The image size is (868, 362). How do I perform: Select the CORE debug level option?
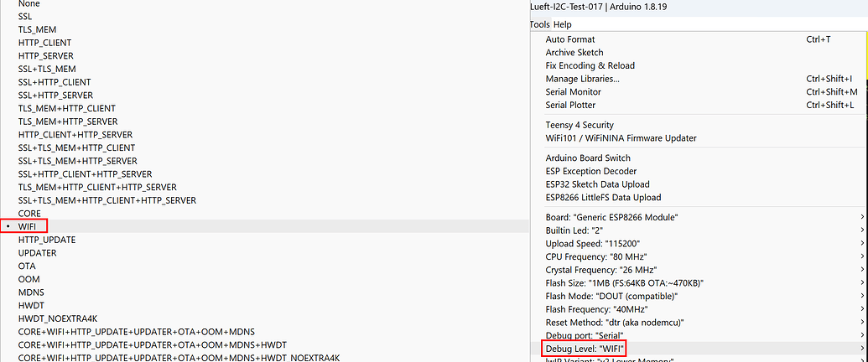pos(29,214)
